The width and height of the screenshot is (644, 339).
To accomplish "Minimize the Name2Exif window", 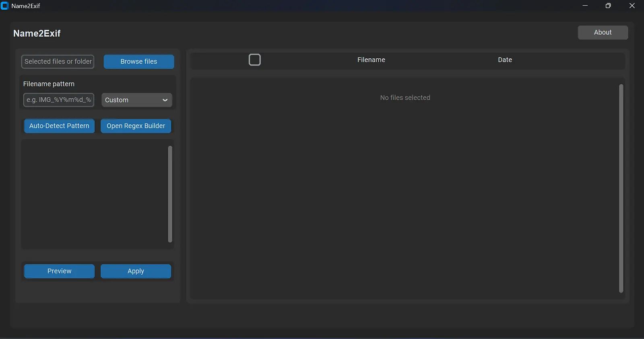I will pos(585,6).
